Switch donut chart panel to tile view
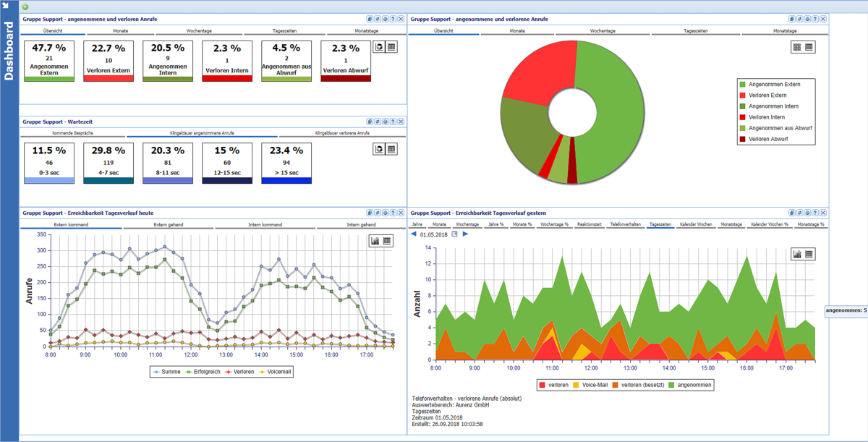 click(797, 47)
